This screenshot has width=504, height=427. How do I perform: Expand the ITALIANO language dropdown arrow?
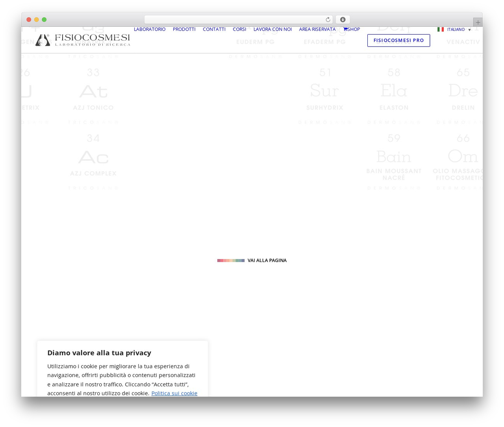pyautogui.click(x=469, y=30)
